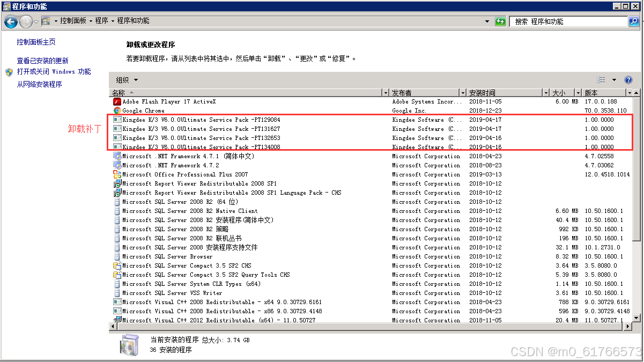Viewport: 644px width, 362px height.
Task: Click the SQL Server 2008 R2 联机丛书 icon
Action: pyautogui.click(x=117, y=238)
